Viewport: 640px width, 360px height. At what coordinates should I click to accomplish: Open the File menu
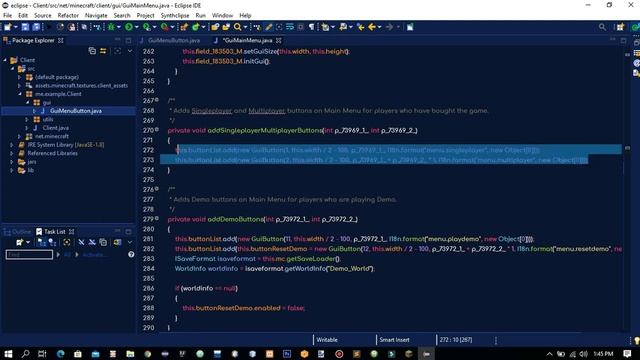(x=7, y=16)
